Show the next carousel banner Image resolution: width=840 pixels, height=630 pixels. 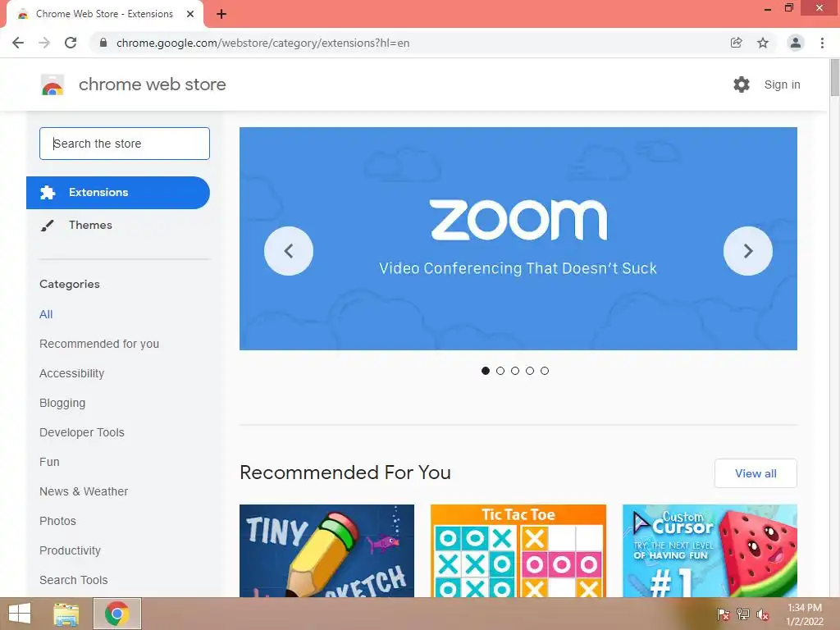click(x=748, y=251)
